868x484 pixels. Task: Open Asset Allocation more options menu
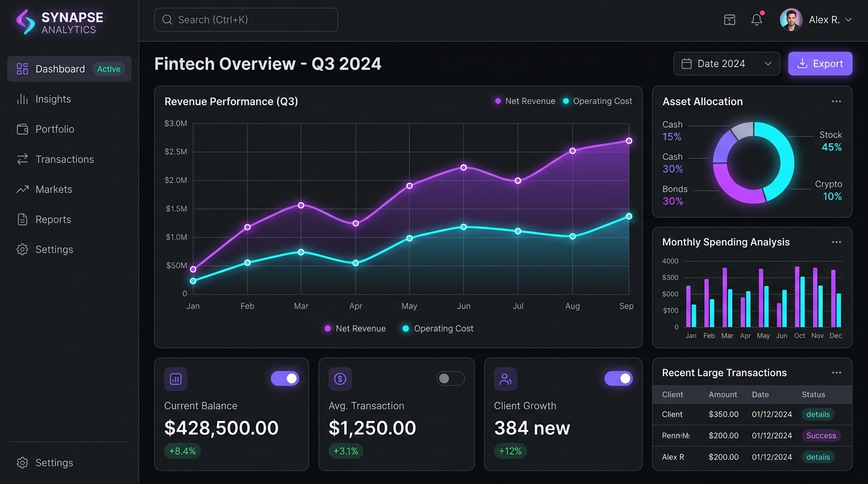836,101
